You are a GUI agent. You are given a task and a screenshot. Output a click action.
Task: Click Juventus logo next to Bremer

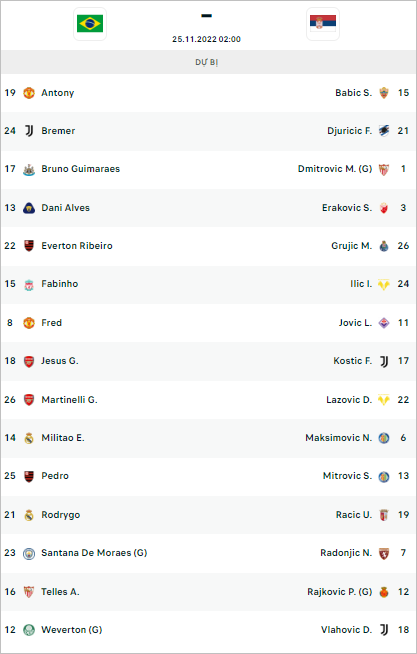point(29,131)
